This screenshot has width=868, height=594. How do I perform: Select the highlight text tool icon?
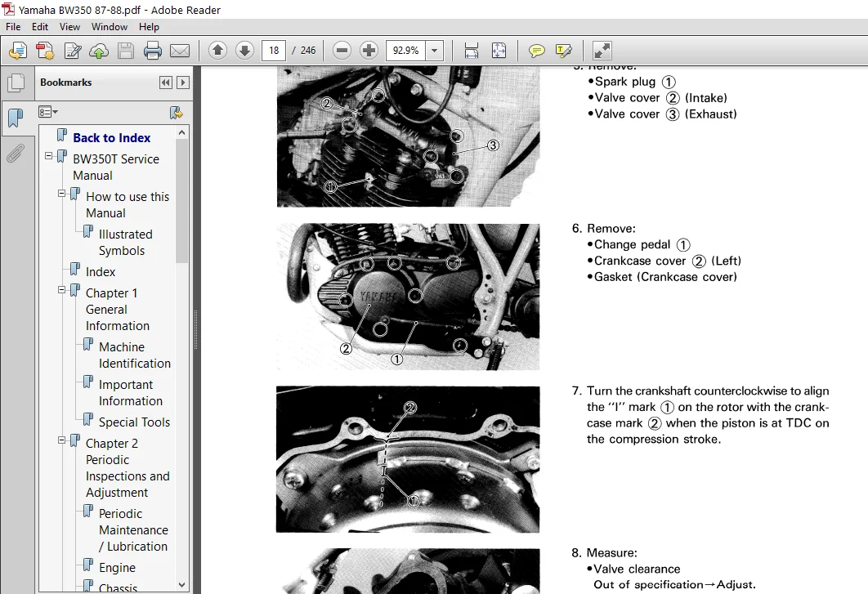pos(563,51)
